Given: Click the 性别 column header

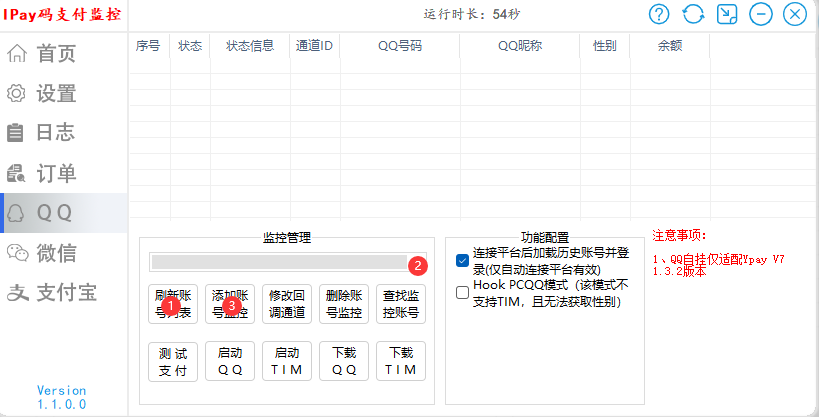Looking at the screenshot, I should coord(605,46).
